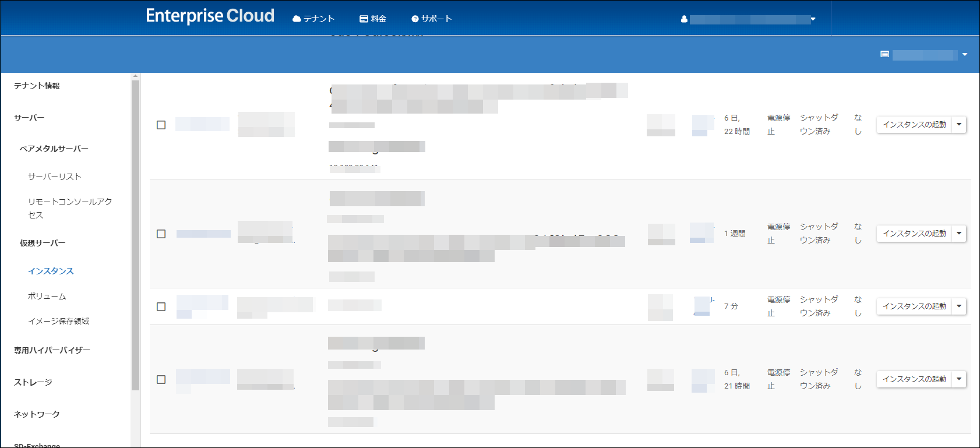Open イメージ保存領域 in the sidebar

pyautogui.click(x=58, y=321)
